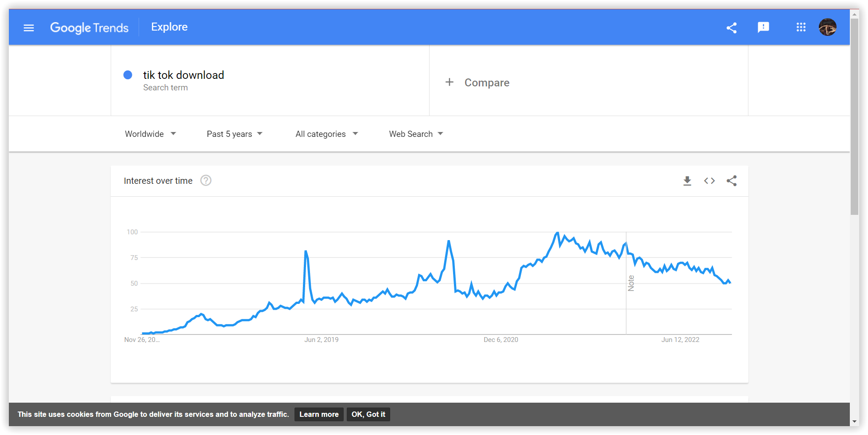
Task: Click the Explore header title
Action: click(x=169, y=27)
